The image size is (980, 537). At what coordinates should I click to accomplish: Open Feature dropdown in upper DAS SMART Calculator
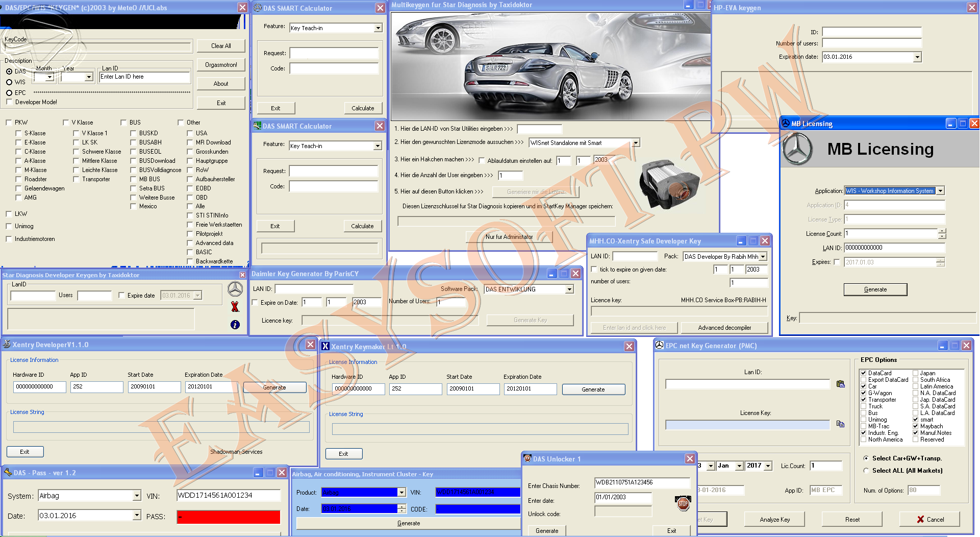[x=378, y=28]
